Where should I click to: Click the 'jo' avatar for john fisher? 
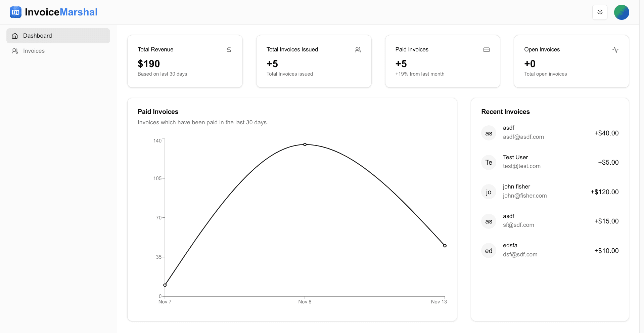click(x=489, y=192)
